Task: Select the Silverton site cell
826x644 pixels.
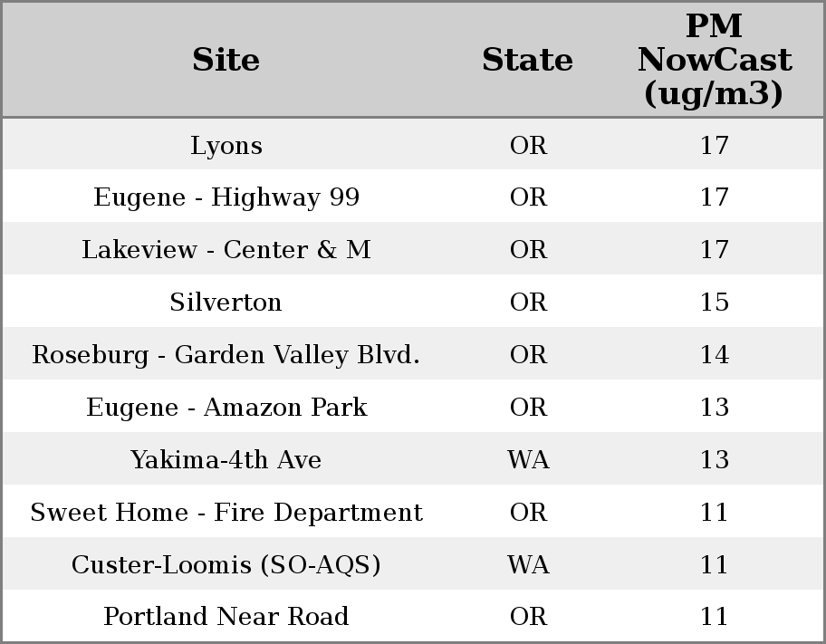Action: [x=226, y=302]
